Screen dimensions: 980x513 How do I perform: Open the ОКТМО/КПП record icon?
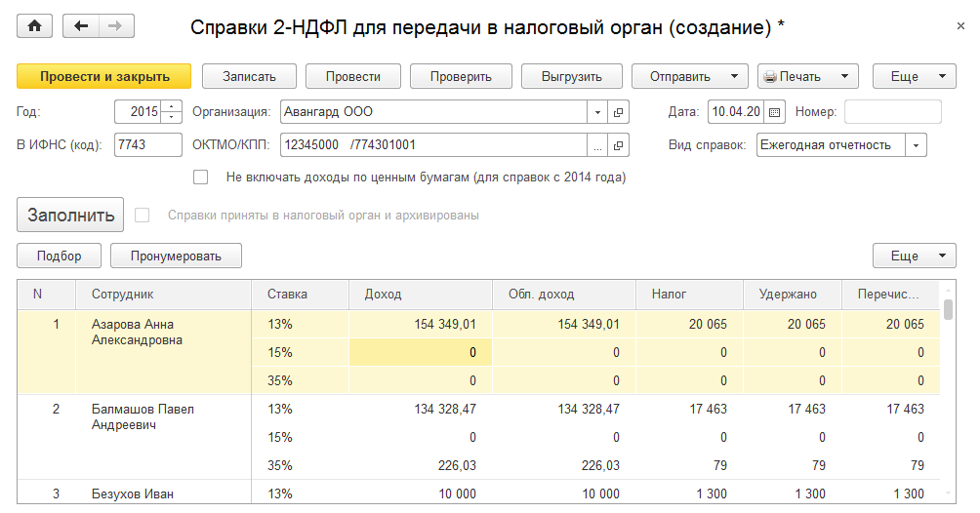618,145
